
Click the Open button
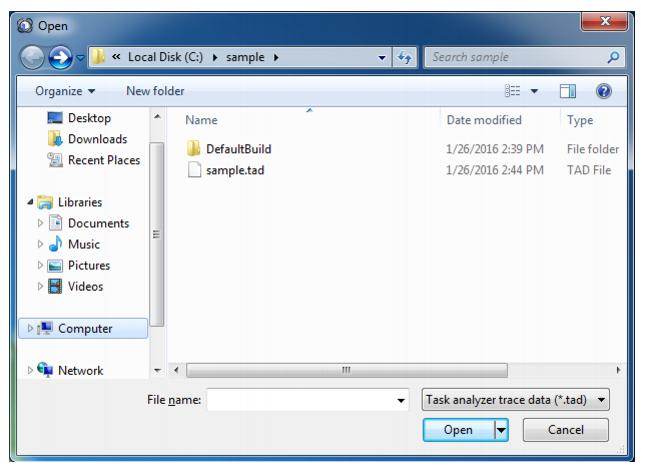point(459,430)
